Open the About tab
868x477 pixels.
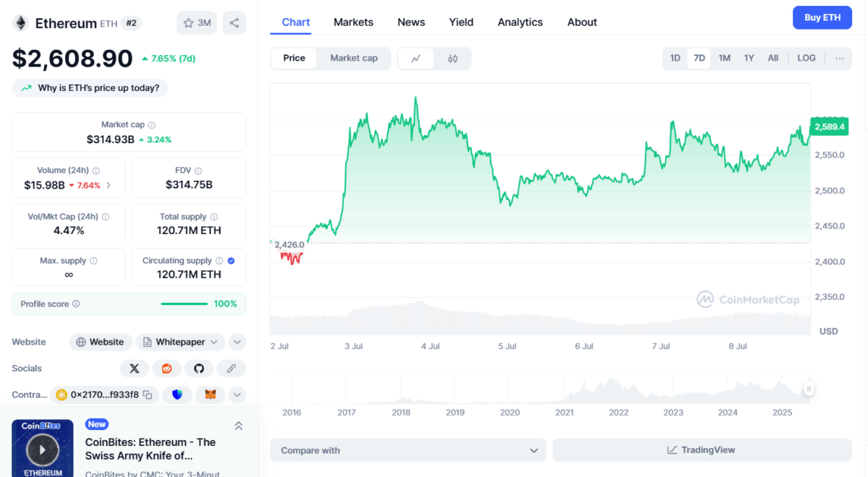[x=582, y=22]
